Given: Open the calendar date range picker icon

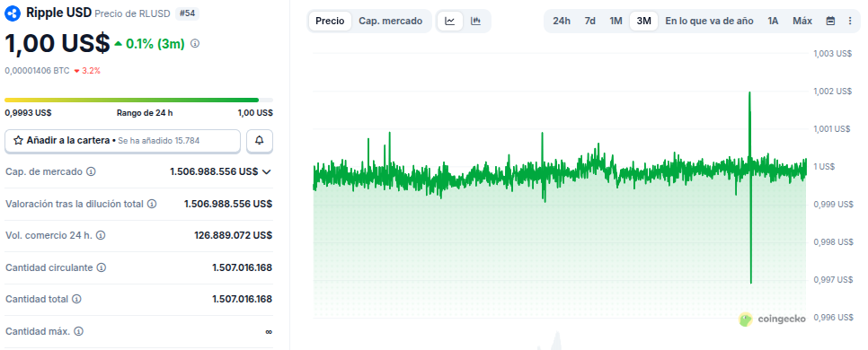Looking at the screenshot, I should pyautogui.click(x=830, y=21).
